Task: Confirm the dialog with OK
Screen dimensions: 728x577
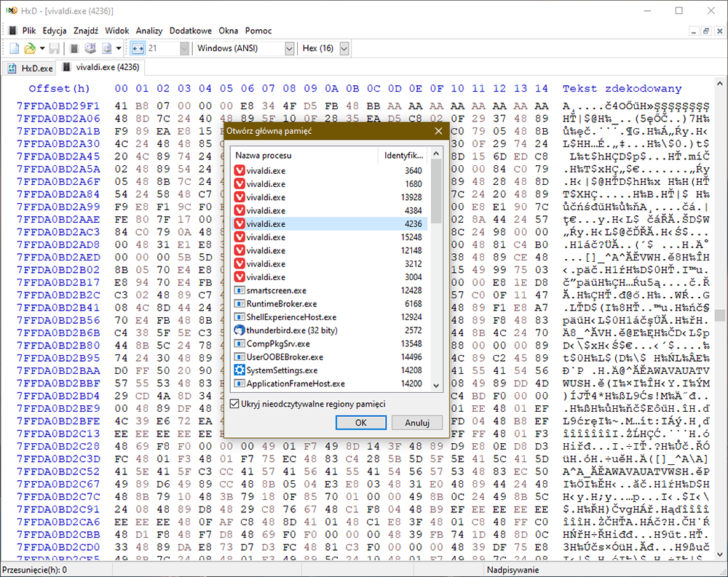Action: tap(361, 423)
